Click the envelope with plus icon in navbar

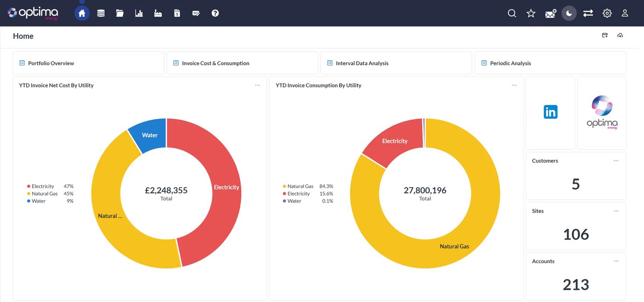551,13
